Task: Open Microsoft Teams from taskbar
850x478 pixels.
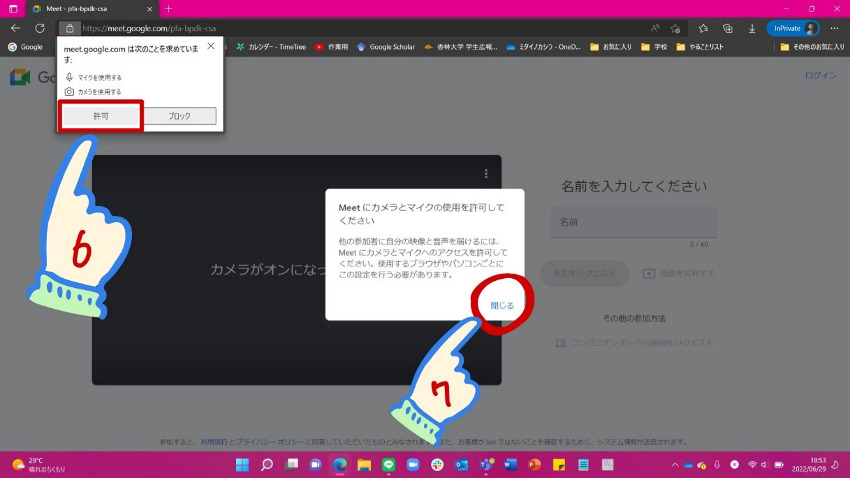Action: pyautogui.click(x=486, y=464)
